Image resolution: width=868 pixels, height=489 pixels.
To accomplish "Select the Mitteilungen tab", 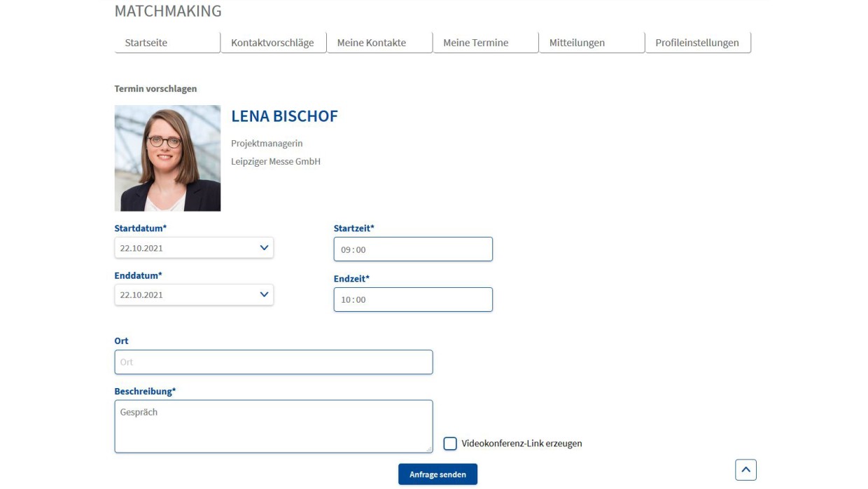I will click(x=591, y=43).
